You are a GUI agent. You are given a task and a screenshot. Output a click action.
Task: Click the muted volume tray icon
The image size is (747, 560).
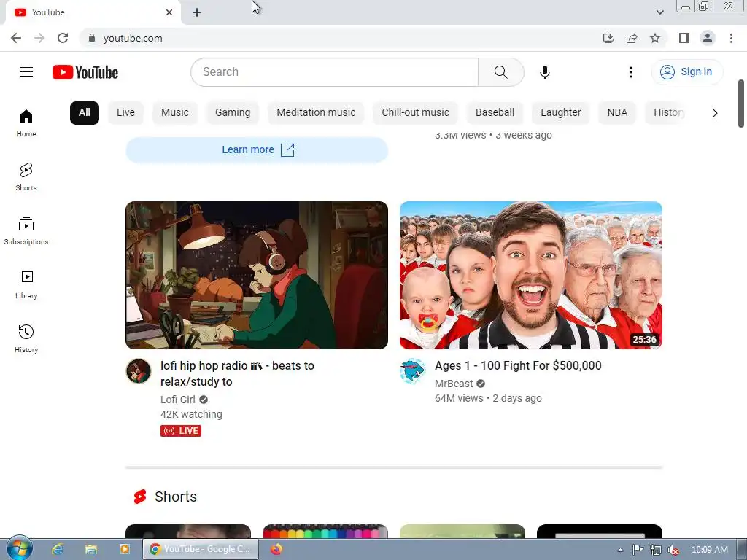[x=673, y=550]
